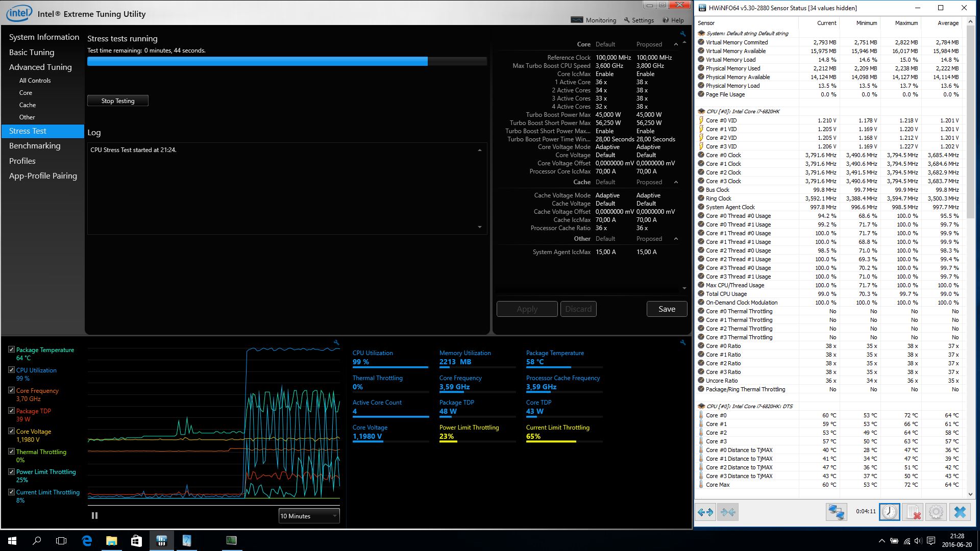Viewport: 980px width, 551px height.
Task: Open the Action Center notification icon
Action: click(930, 541)
